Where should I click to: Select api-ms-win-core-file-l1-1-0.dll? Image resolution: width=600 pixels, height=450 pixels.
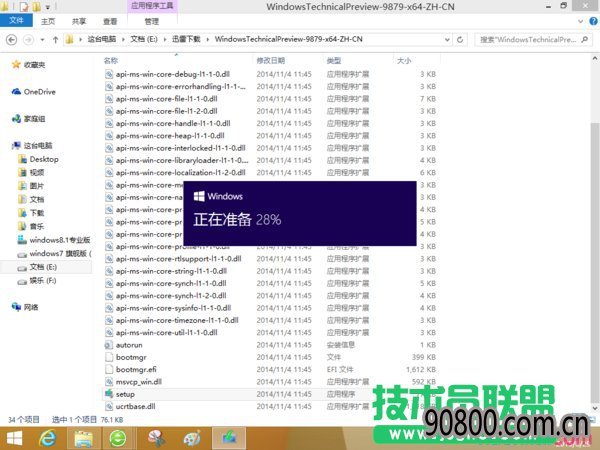tap(166, 99)
